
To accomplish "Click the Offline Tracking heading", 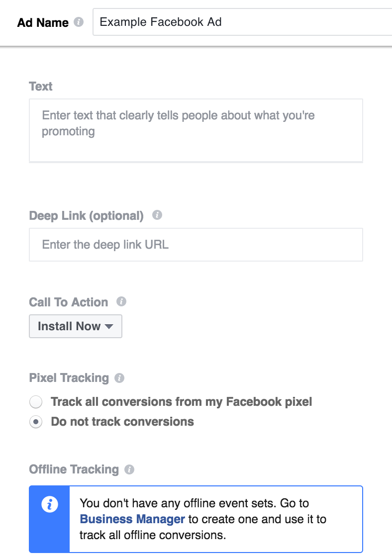I will click(74, 469).
